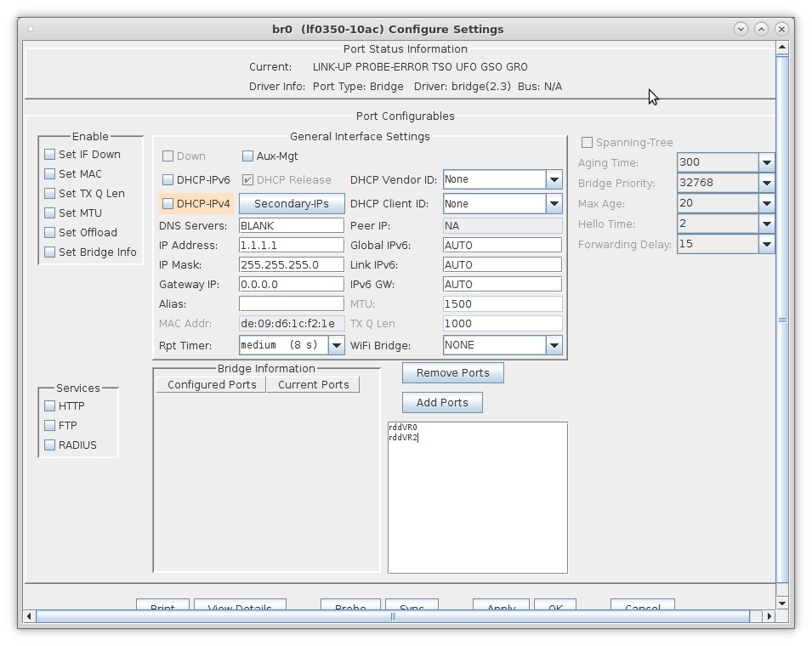The width and height of the screenshot is (812, 646).
Task: Open the DHCP Vendor ID dropdown
Action: point(554,179)
